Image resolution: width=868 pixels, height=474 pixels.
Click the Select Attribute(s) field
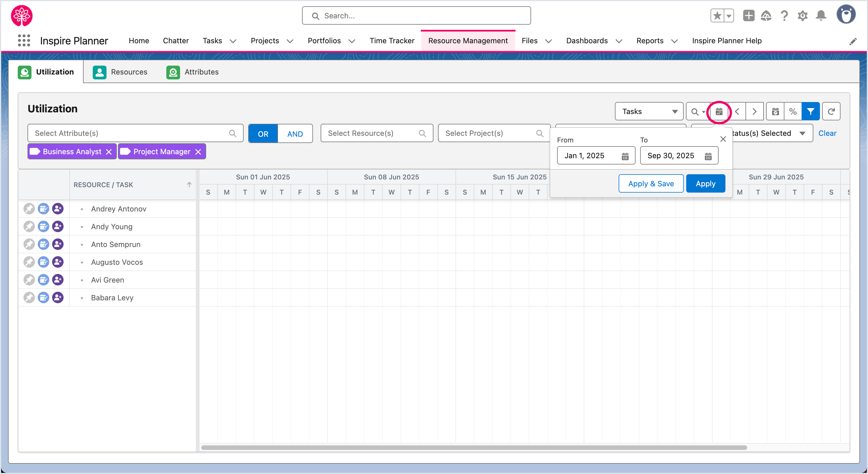point(135,133)
